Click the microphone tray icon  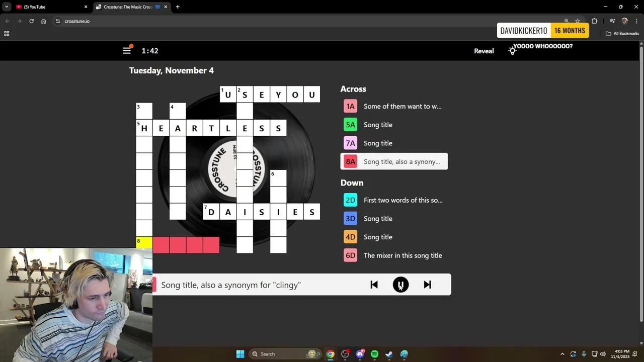tap(584, 354)
